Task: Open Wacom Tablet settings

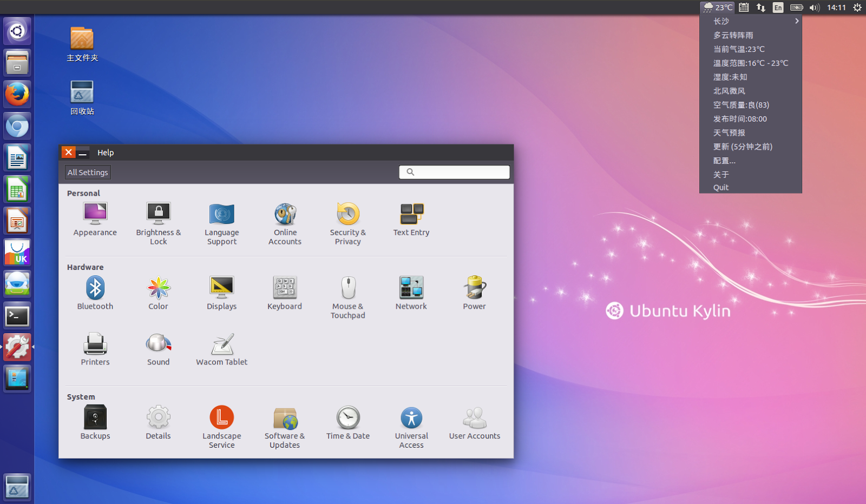Action: click(x=221, y=349)
